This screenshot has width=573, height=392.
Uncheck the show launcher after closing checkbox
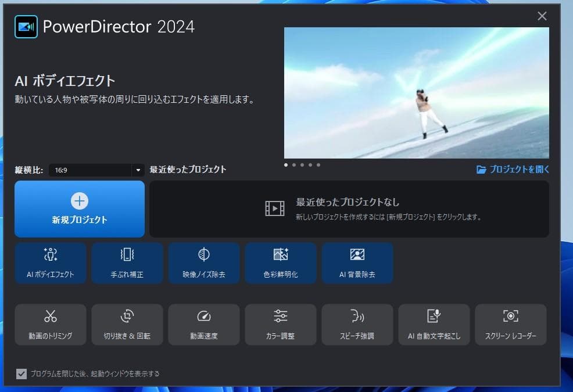(22, 373)
